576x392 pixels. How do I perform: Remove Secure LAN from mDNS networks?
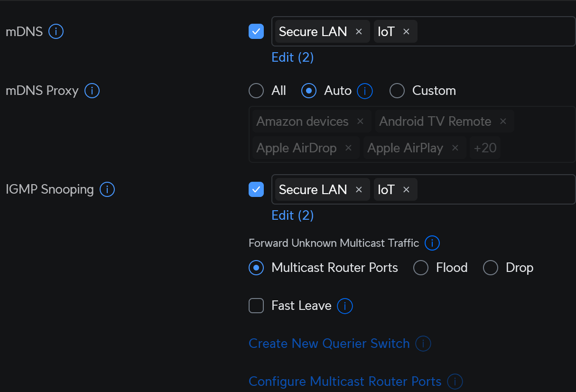[x=359, y=32]
